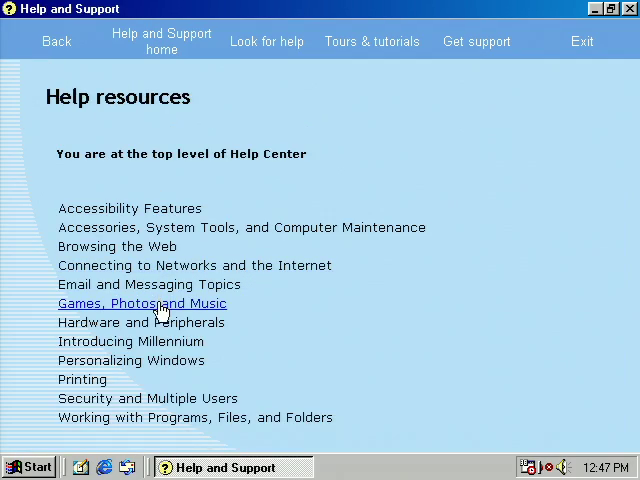Image resolution: width=640 pixels, height=480 pixels.
Task: Go Back in Help and Support
Action: 57,41
